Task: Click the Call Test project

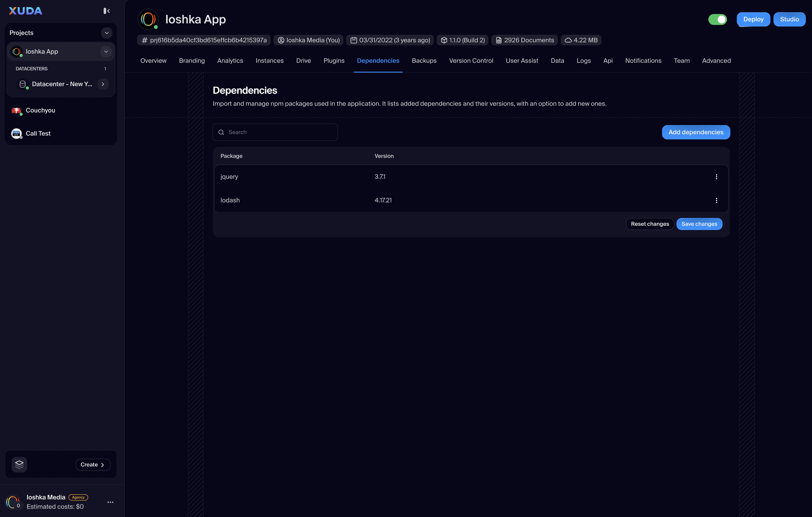Action: [x=38, y=133]
